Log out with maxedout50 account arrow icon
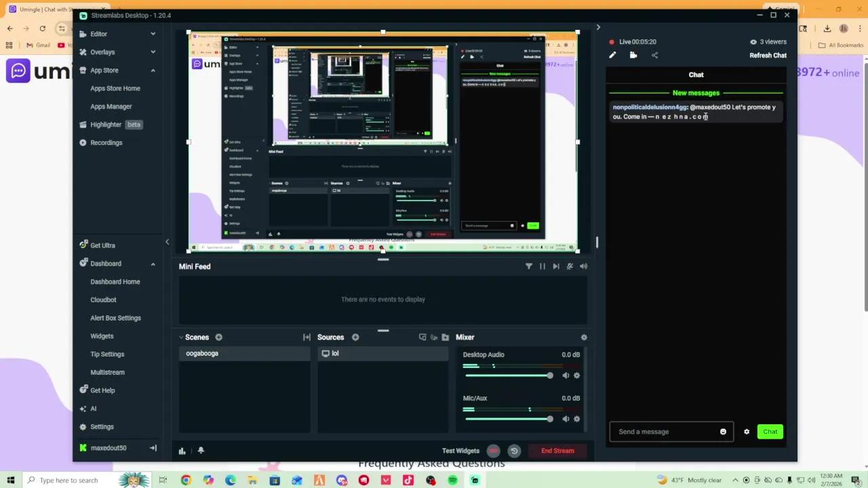Image resolution: width=868 pixels, height=488 pixels. click(153, 448)
